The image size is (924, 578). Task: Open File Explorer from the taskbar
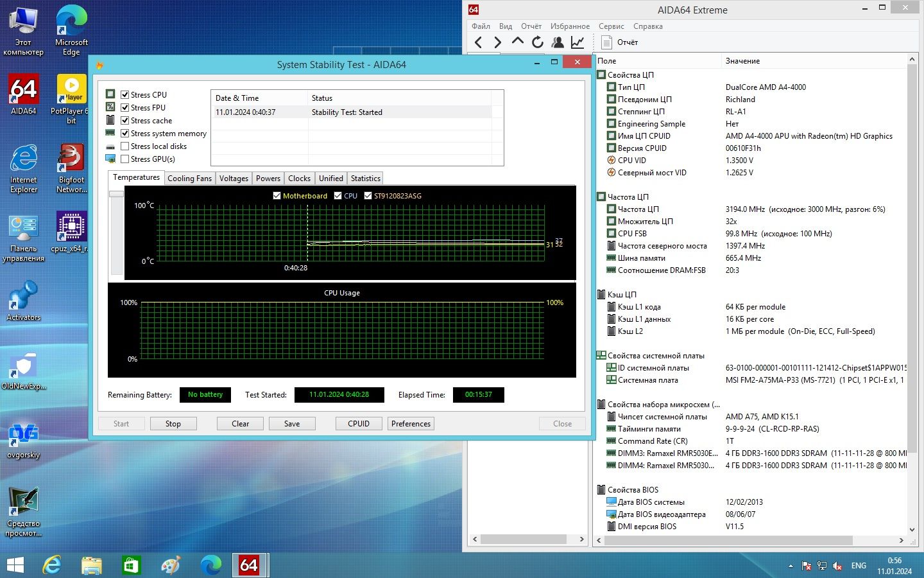pyautogui.click(x=92, y=565)
